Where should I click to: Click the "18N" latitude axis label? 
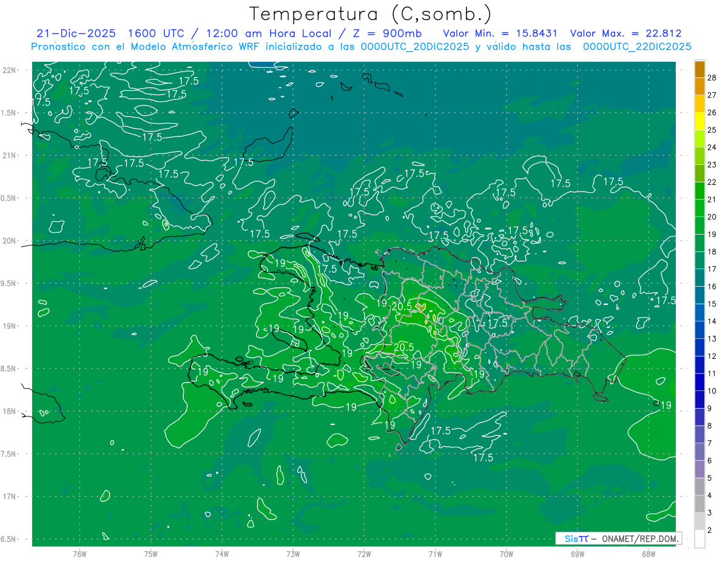(10, 411)
